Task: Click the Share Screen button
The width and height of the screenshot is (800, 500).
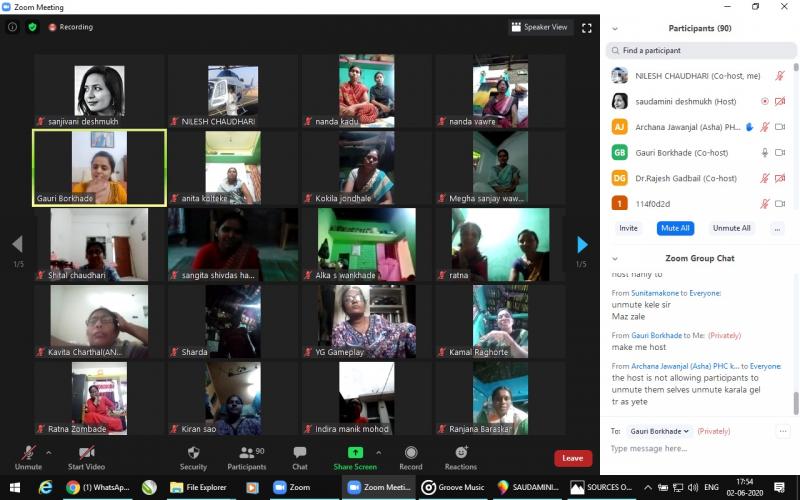Action: (355, 457)
